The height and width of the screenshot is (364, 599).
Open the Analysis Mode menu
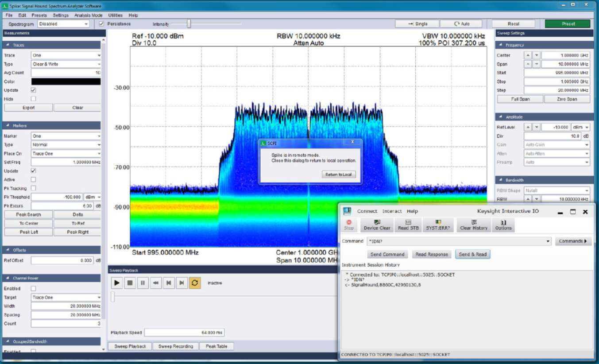(x=88, y=15)
